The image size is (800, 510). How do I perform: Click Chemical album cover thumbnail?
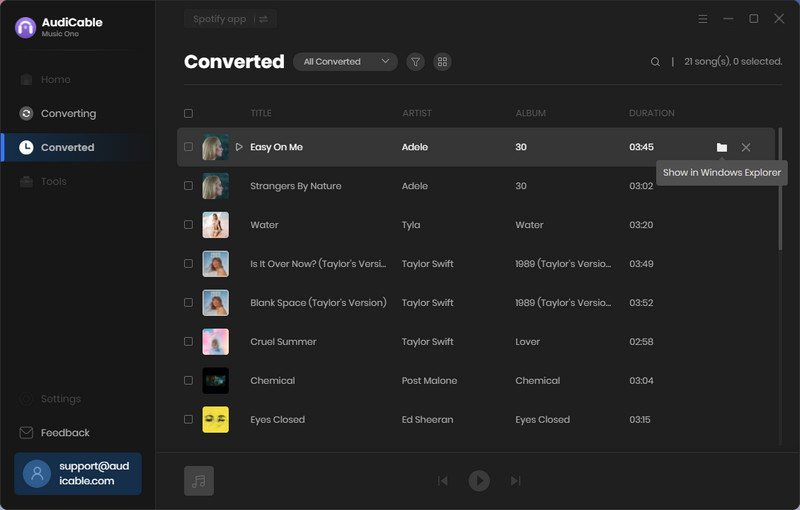click(215, 380)
